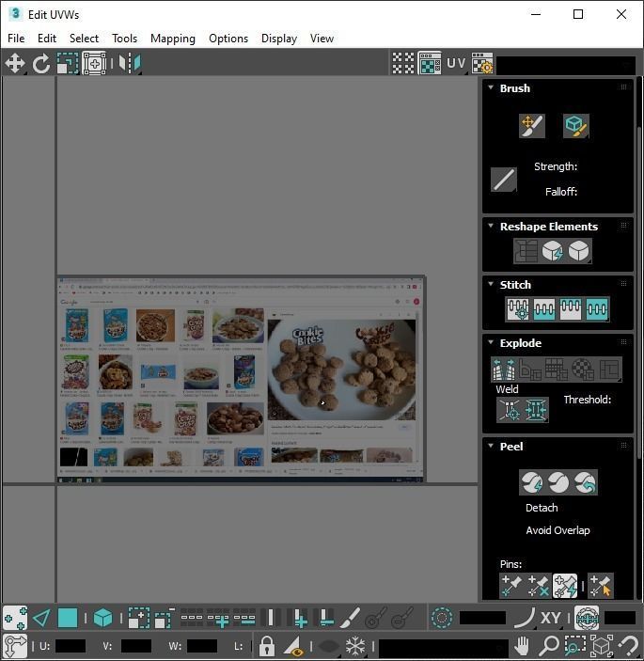
Task: Open the Relax custom tool
Action: click(x=579, y=251)
